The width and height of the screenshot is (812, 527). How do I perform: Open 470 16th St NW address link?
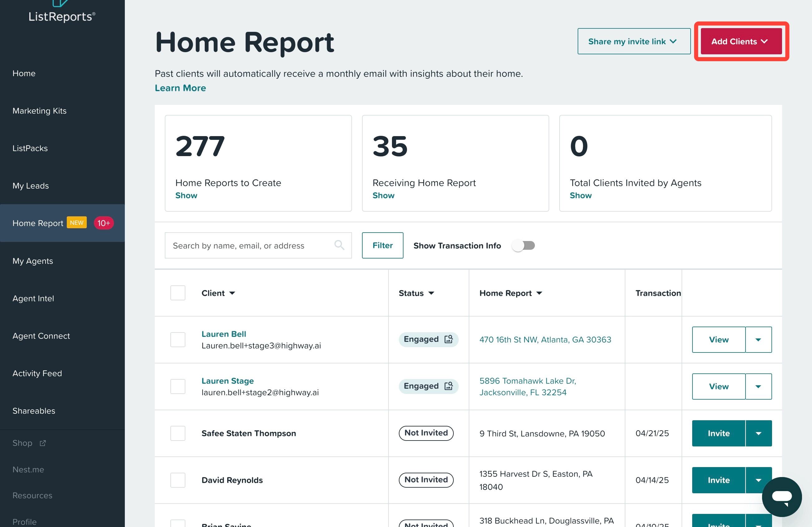[545, 340]
